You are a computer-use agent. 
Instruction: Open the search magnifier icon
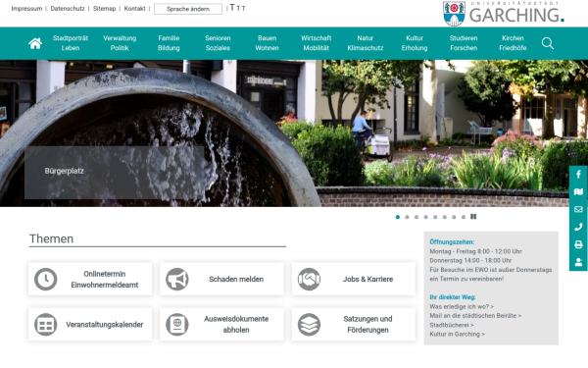tap(548, 43)
